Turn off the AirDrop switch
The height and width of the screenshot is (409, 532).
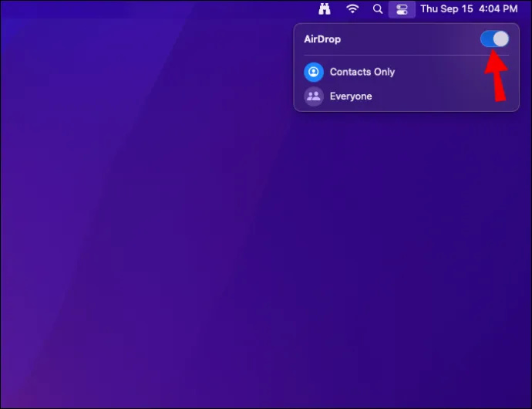coord(494,39)
